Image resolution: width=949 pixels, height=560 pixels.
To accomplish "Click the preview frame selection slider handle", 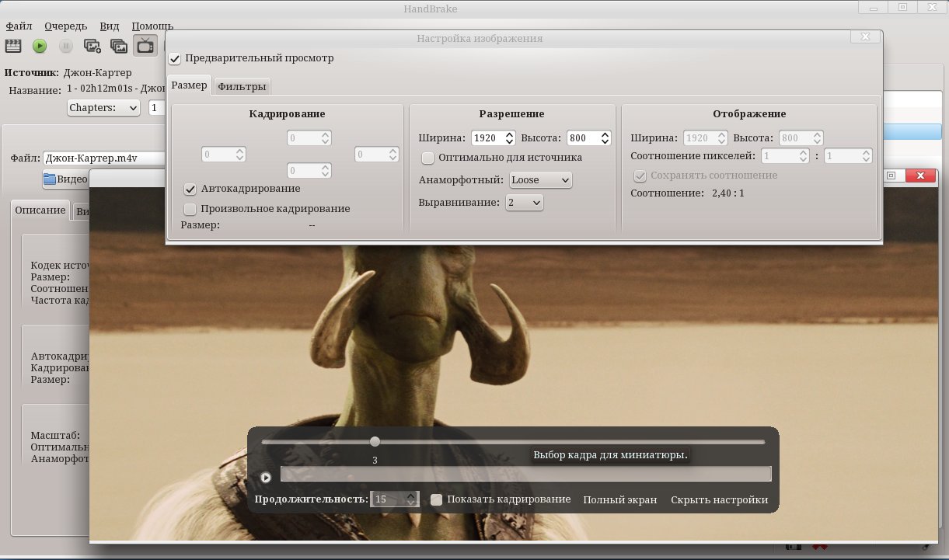I will (375, 441).
